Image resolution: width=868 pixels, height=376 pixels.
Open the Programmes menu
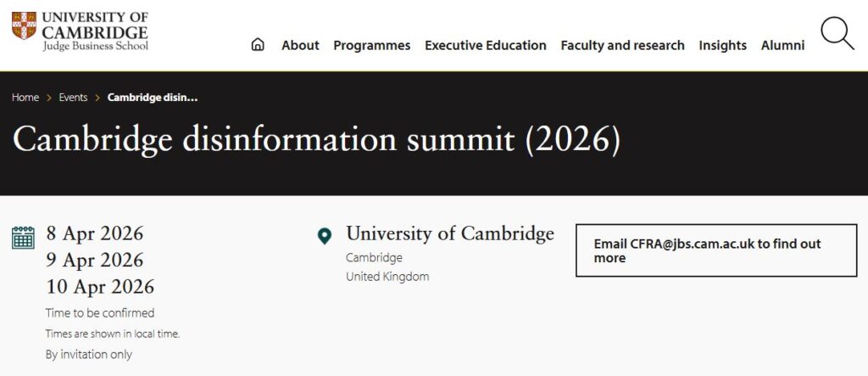tap(371, 46)
